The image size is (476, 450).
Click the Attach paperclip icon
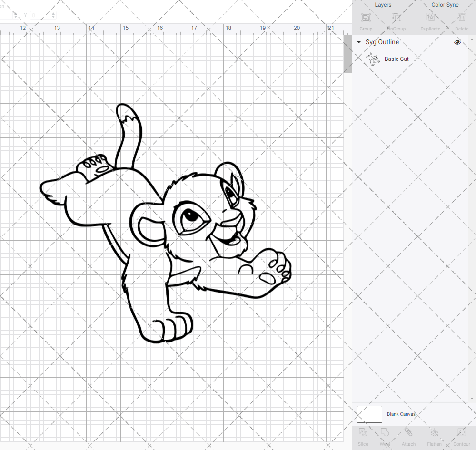[408, 432]
